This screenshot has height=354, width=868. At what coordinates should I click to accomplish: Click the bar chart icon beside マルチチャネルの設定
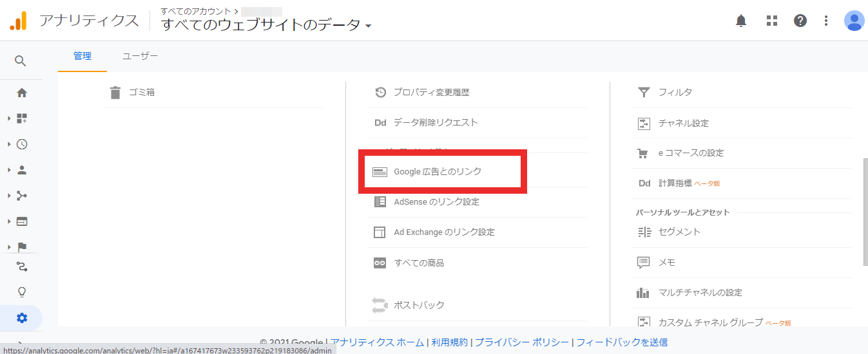[643, 293]
